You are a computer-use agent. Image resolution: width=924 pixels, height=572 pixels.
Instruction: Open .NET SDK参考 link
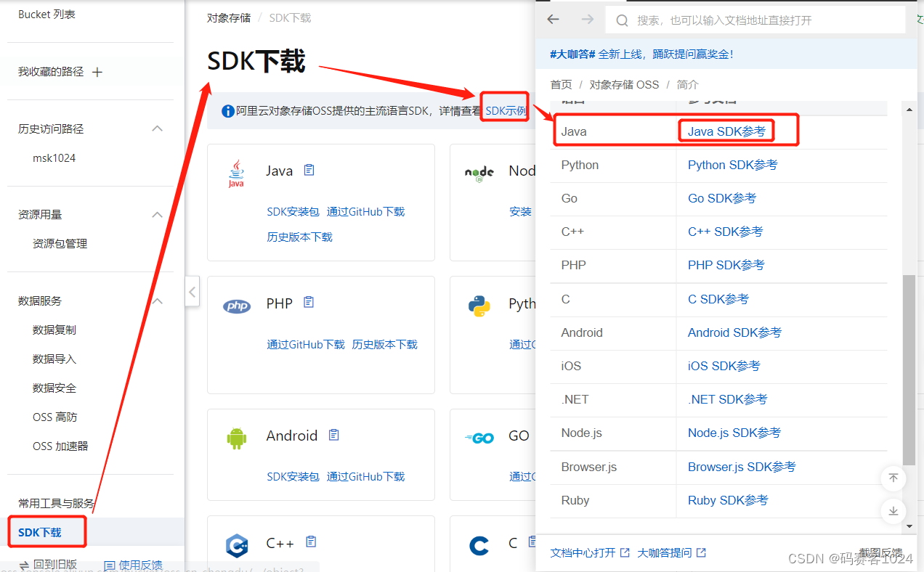[x=728, y=399]
